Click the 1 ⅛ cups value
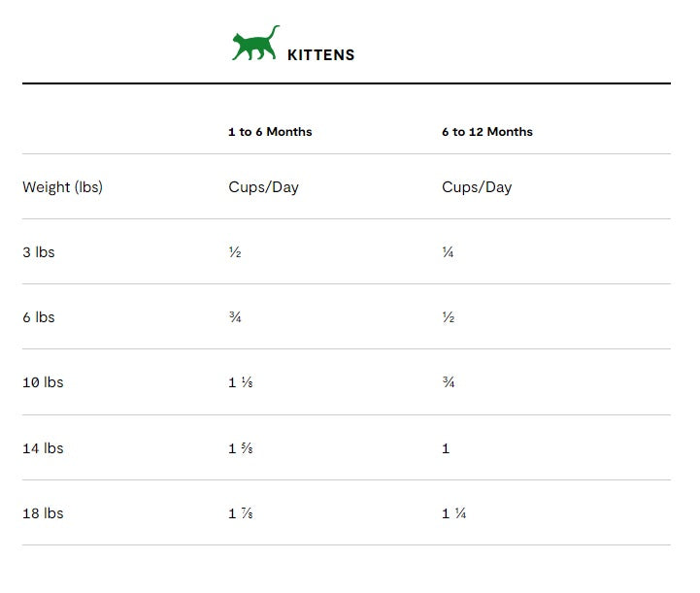The width and height of the screenshot is (700, 593). point(240,382)
